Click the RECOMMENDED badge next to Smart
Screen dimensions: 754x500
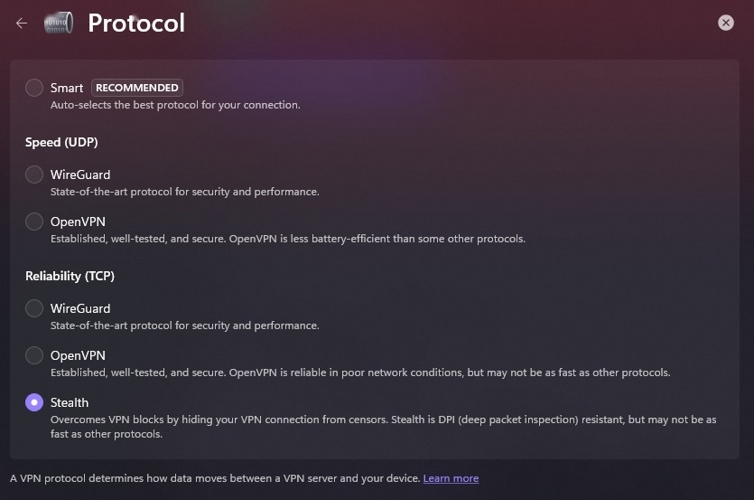[137, 88]
